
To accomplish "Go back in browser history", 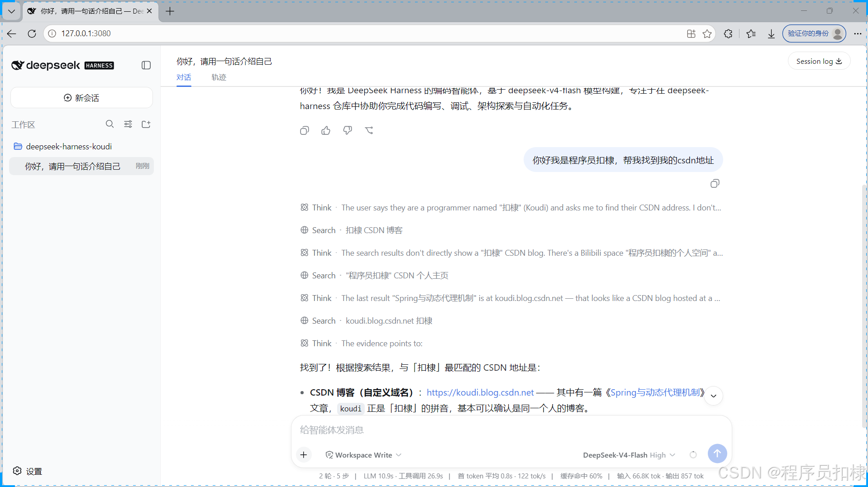I will pos(12,33).
